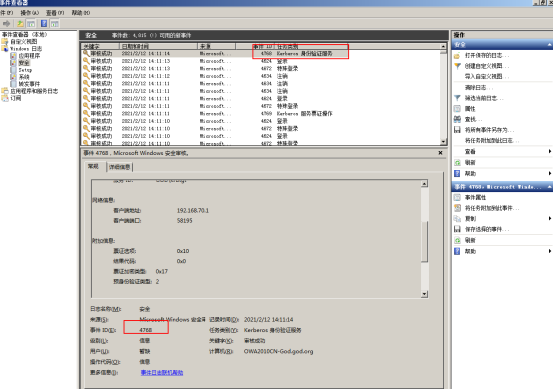Sort by the 来源 column header
553x389 pixels.
(x=217, y=47)
